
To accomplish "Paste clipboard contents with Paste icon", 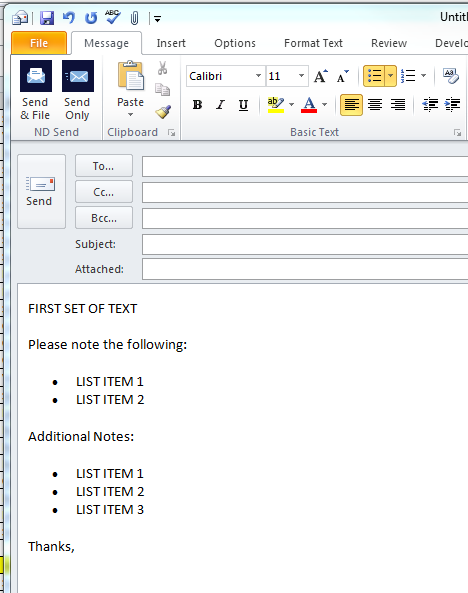I will coord(131,77).
